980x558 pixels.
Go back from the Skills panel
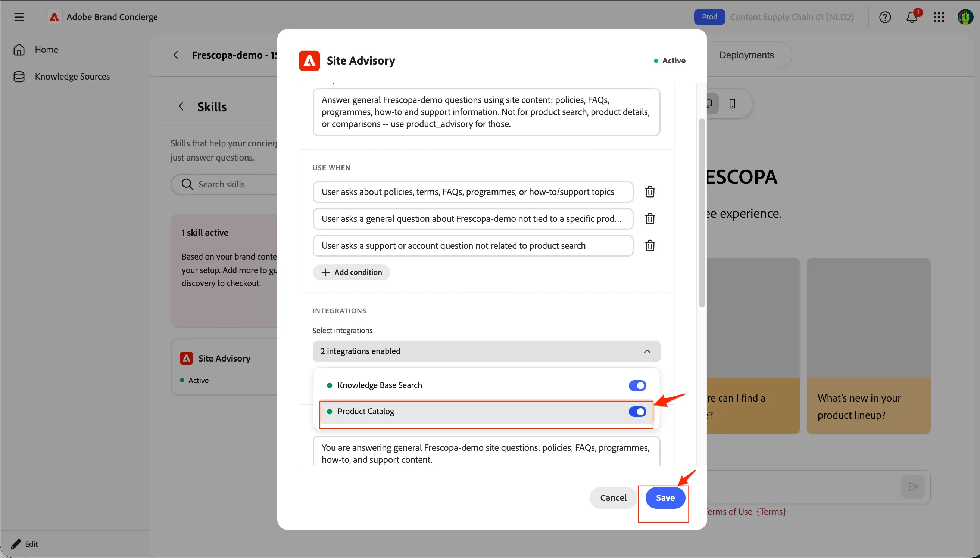181,106
